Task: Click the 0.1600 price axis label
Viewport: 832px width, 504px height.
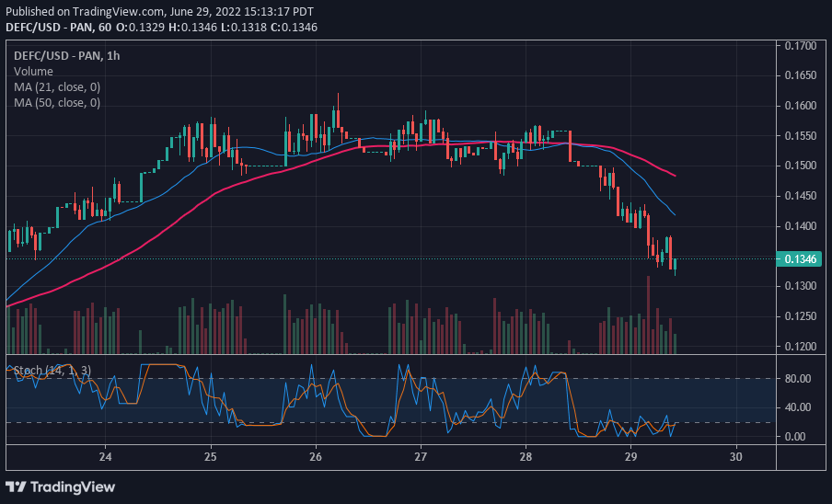Action: point(801,106)
